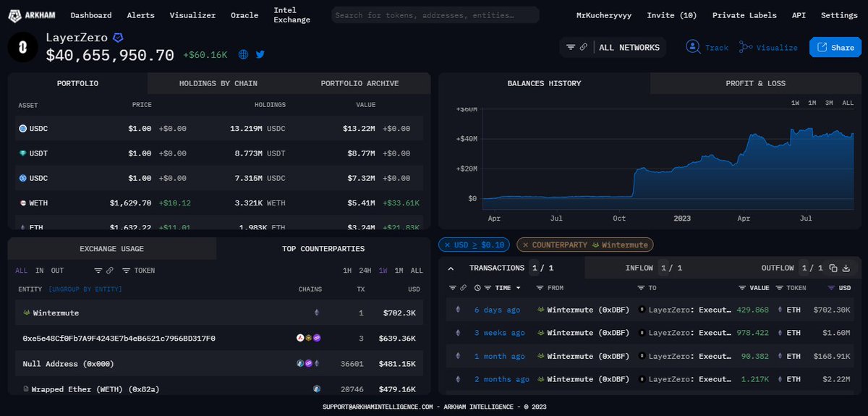Screen dimensions: 868x416
Task: Toggle TIME column sort arrow
Action: [x=518, y=288]
